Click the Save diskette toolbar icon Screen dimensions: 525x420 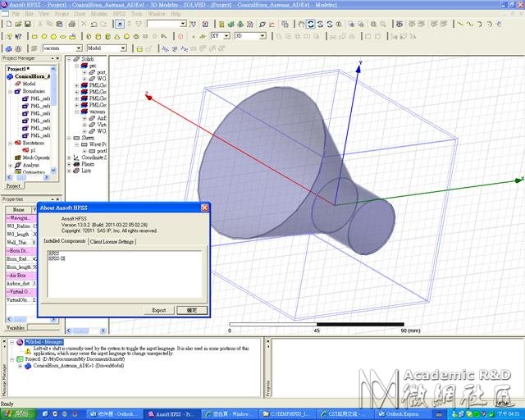(27, 24)
